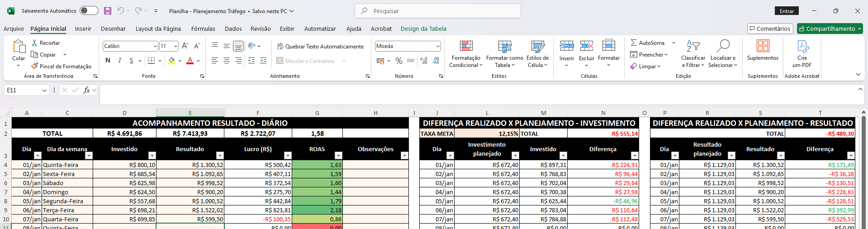This screenshot has height=229, width=868.
Task: Toggle the Salvamento Automático switch
Action: pos(89,11)
